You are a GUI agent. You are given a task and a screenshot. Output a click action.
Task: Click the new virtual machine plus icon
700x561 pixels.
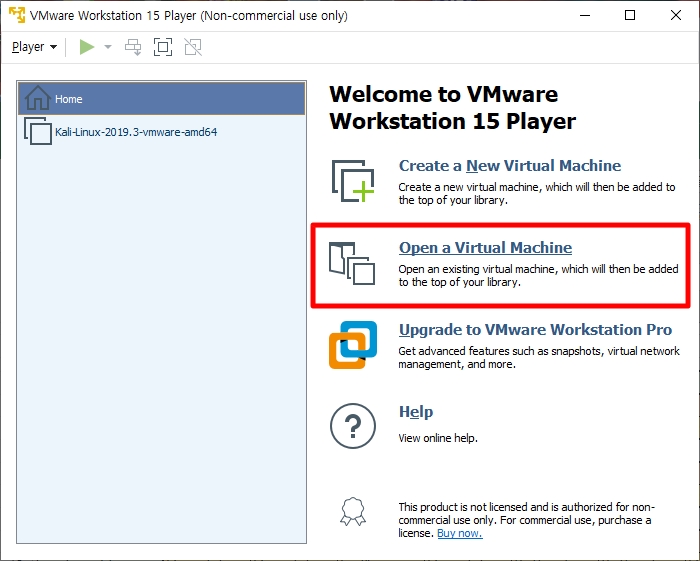point(353,181)
